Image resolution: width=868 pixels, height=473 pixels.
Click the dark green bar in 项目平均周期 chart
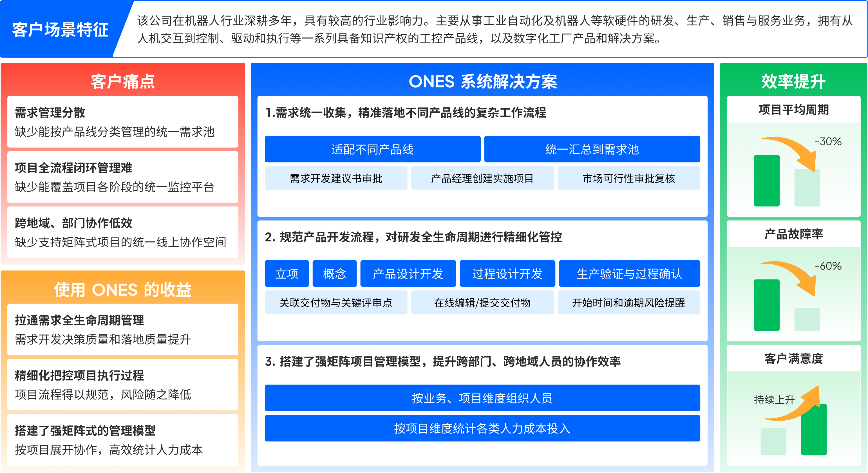pyautogui.click(x=767, y=181)
